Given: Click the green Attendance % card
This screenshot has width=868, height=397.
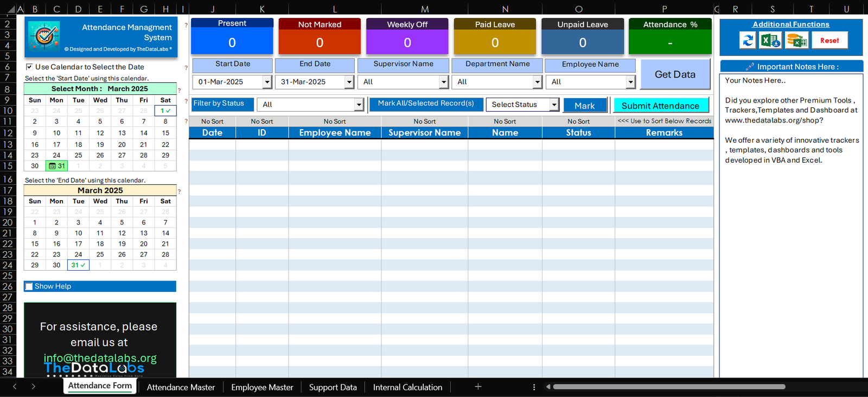Looking at the screenshot, I should (x=670, y=36).
